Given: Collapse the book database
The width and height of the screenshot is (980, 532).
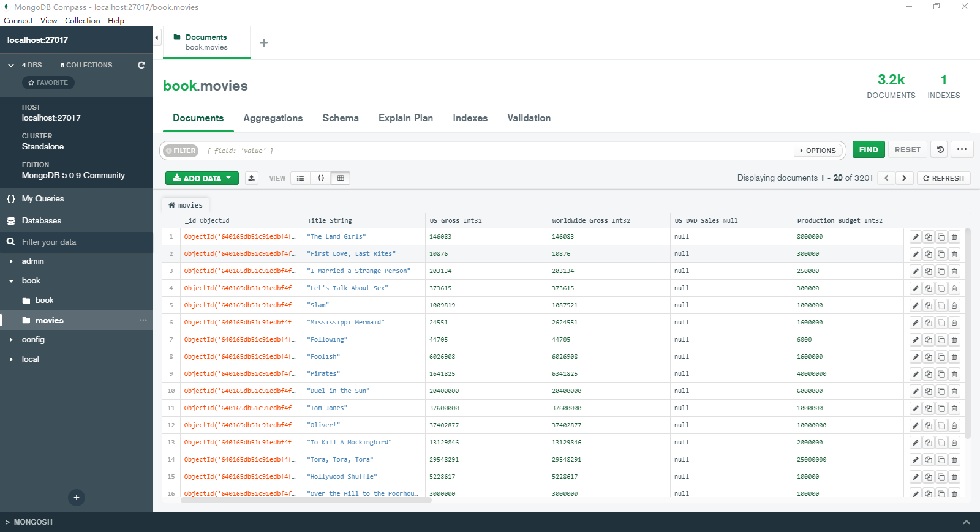Looking at the screenshot, I should (x=11, y=281).
